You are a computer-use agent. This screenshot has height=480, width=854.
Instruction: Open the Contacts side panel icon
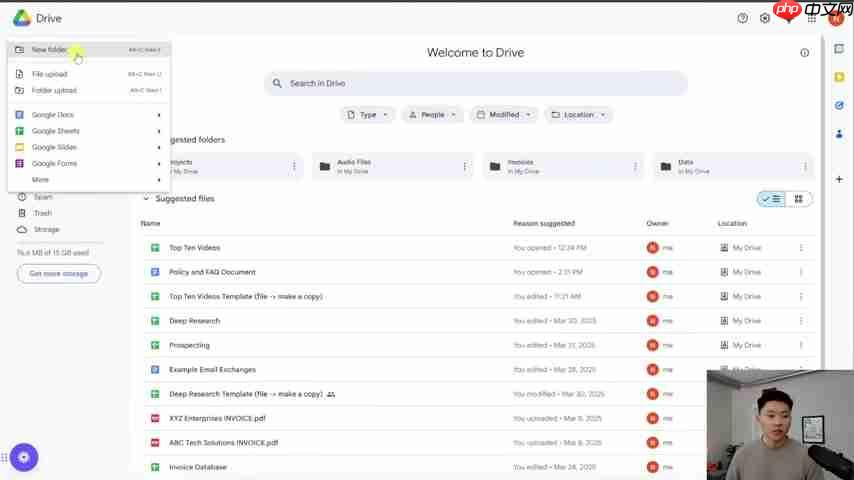839,133
